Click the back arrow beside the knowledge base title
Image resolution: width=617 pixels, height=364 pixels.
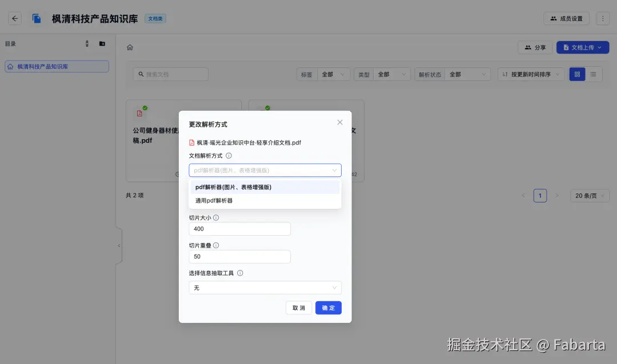[14, 18]
